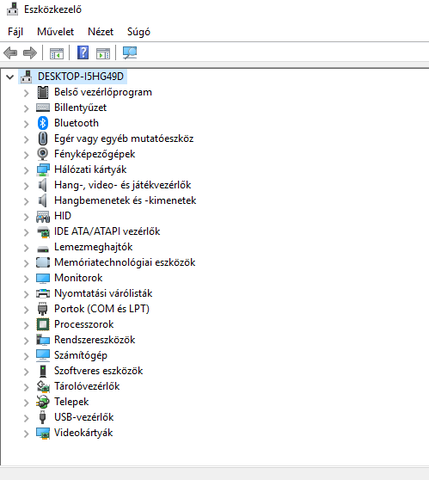The width and height of the screenshot is (429, 480).
Task: Open the Fájl menu
Action: click(15, 32)
